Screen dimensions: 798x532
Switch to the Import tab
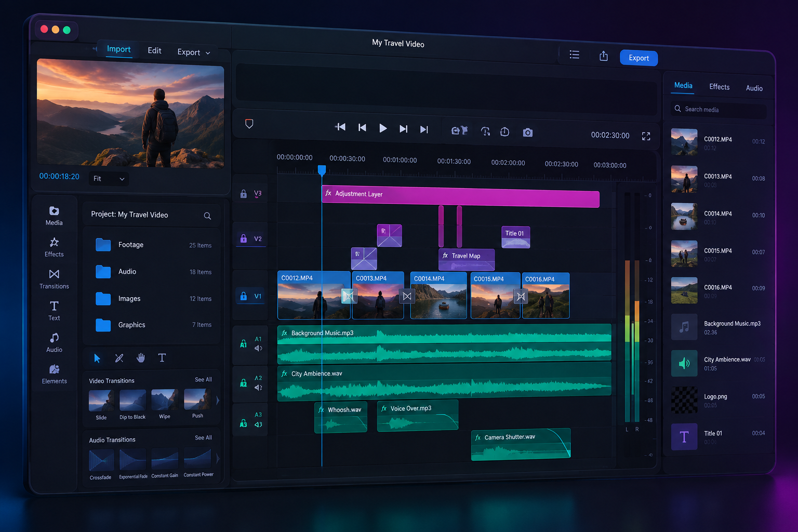[x=118, y=49]
